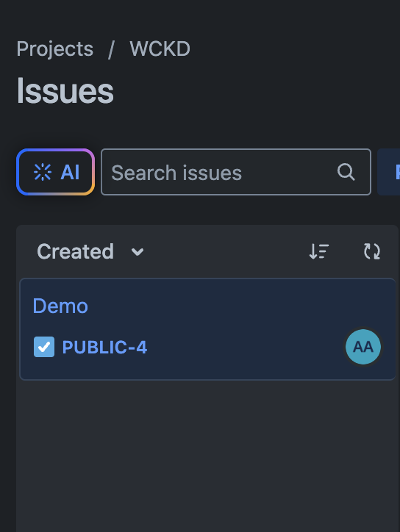Click the magnifying glass search icon

(x=346, y=172)
